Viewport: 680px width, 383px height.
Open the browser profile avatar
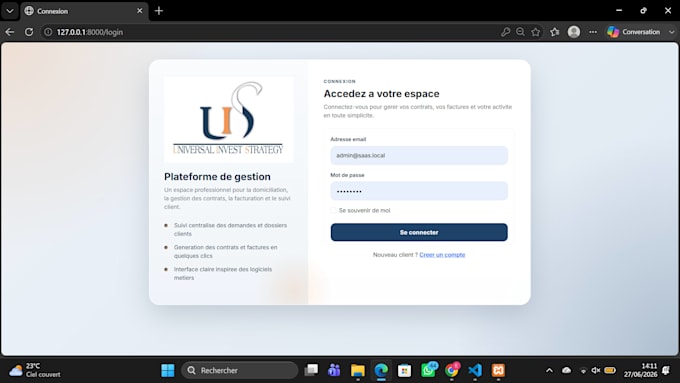click(574, 32)
